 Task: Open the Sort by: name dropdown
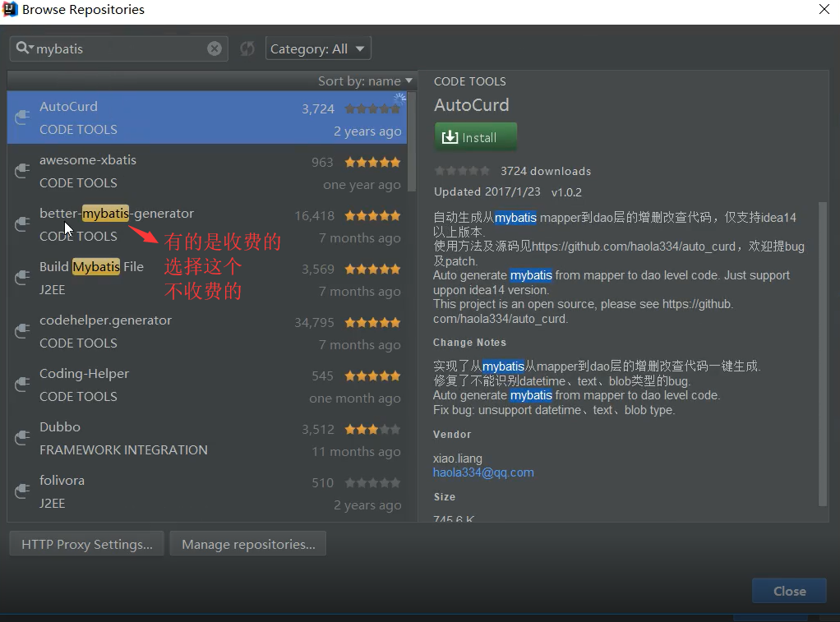(365, 81)
